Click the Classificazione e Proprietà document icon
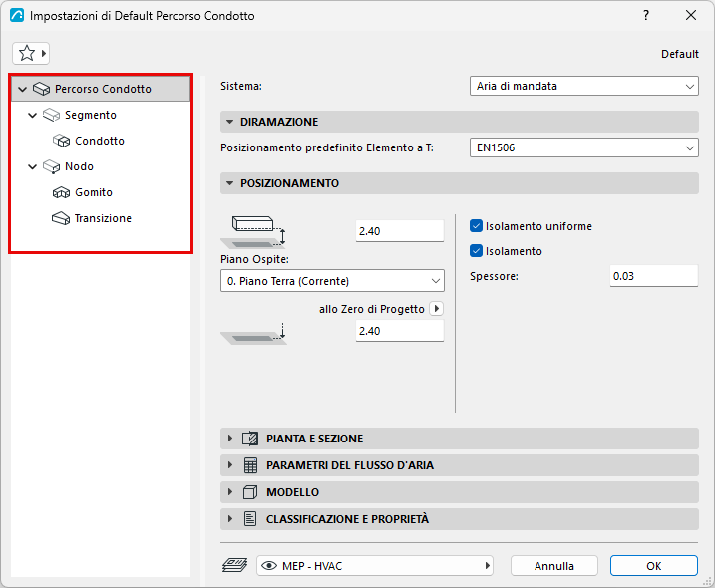715x588 pixels. pyautogui.click(x=250, y=519)
